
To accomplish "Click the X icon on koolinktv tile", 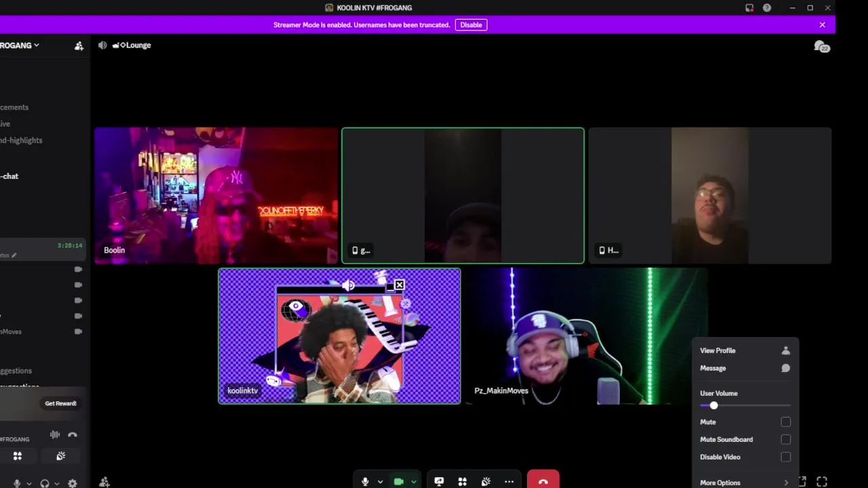I will pos(399,285).
